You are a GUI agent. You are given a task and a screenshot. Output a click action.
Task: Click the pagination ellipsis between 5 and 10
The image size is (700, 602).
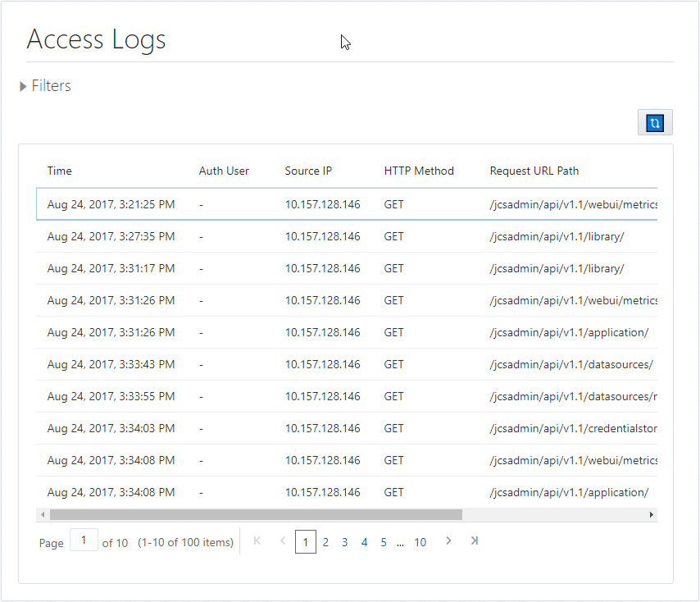point(401,542)
